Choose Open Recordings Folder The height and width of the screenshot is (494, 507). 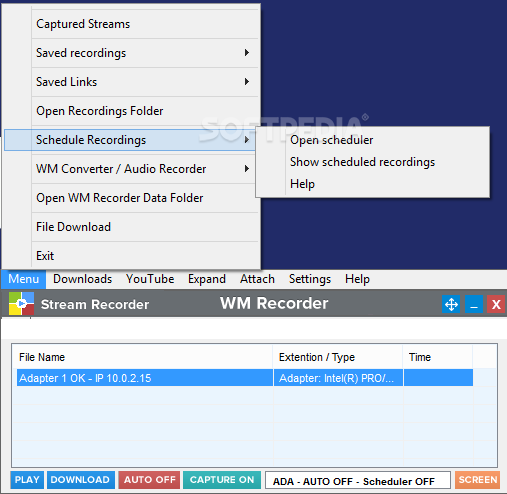[145, 111]
